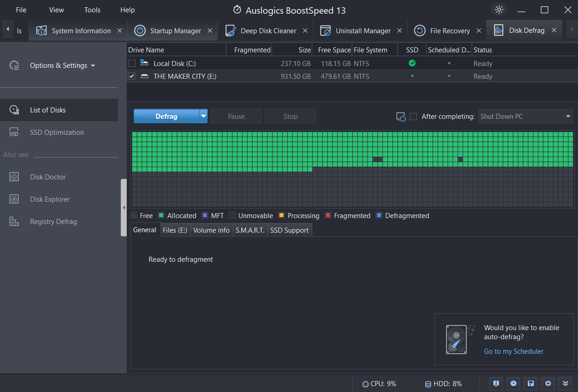The height and width of the screenshot is (392, 578).
Task: Sort by the Free Space column header
Action: pyautogui.click(x=332, y=50)
